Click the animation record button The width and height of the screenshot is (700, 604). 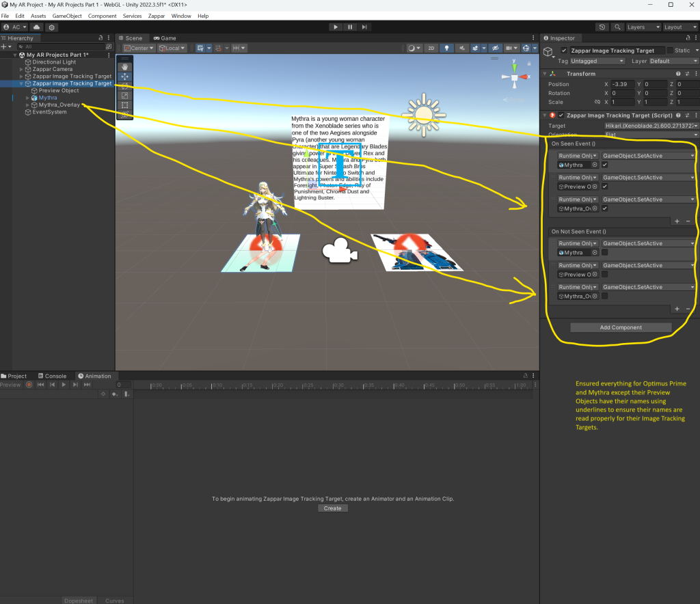click(x=29, y=385)
